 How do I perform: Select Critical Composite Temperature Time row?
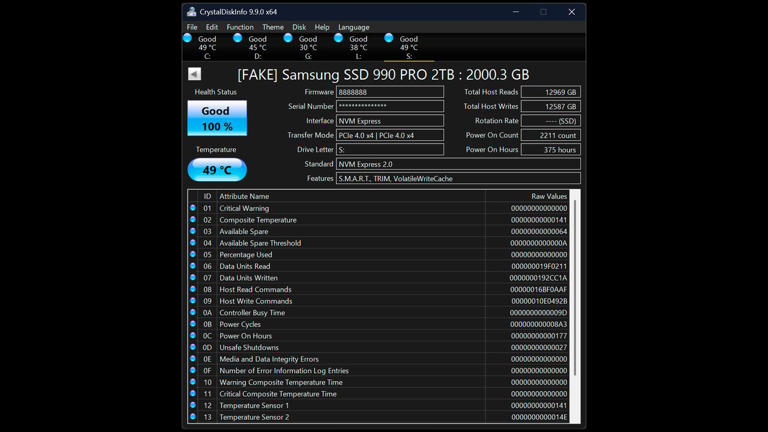pos(379,394)
